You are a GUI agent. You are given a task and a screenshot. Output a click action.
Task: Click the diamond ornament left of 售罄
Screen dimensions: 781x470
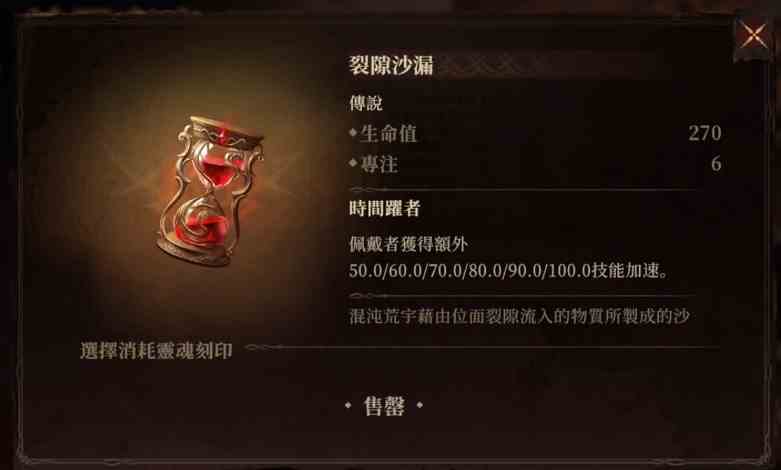pos(348,405)
